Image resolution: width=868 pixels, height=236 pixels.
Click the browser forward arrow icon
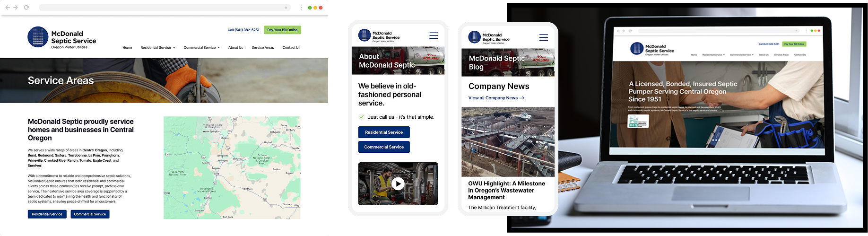[16, 8]
